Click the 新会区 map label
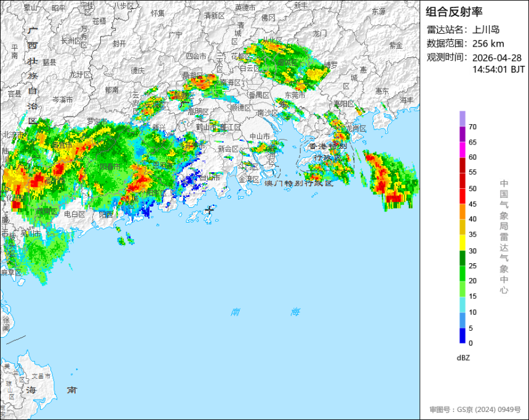 pos(228,149)
